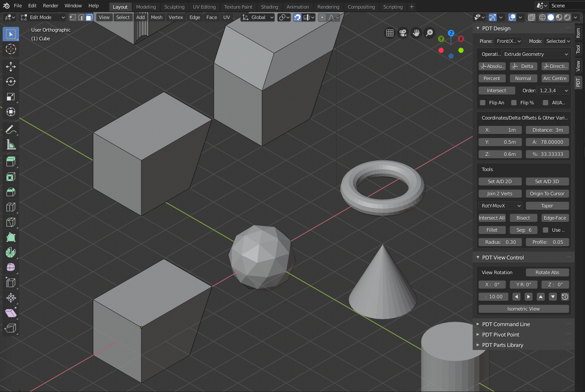Open the Mesh menu
This screenshot has width=585, height=392.
tap(157, 17)
